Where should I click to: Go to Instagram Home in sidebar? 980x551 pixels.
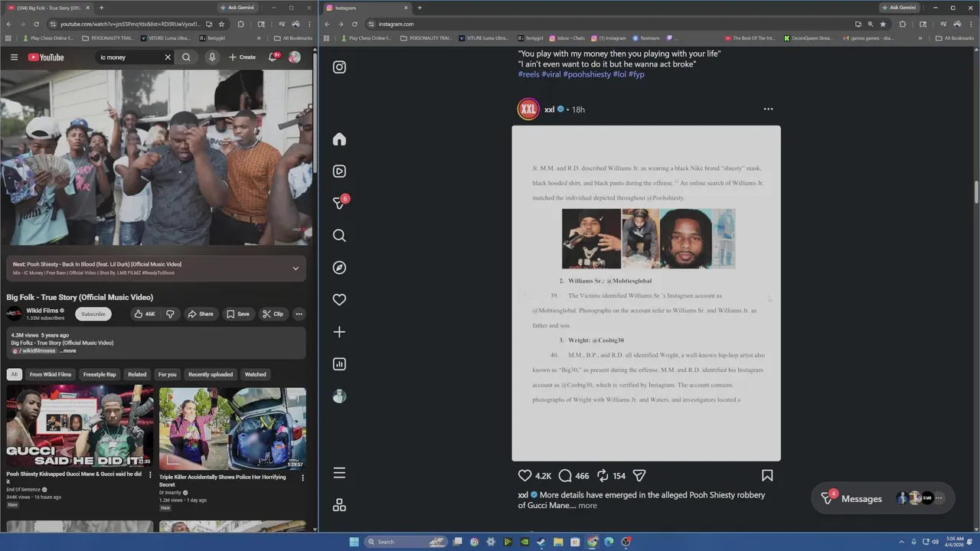[339, 139]
